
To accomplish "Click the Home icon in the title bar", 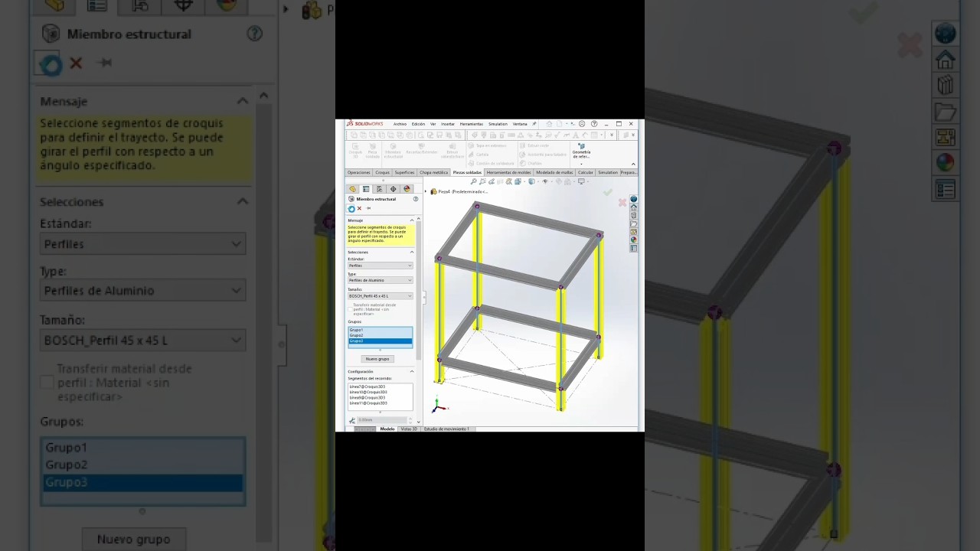I will [x=548, y=124].
